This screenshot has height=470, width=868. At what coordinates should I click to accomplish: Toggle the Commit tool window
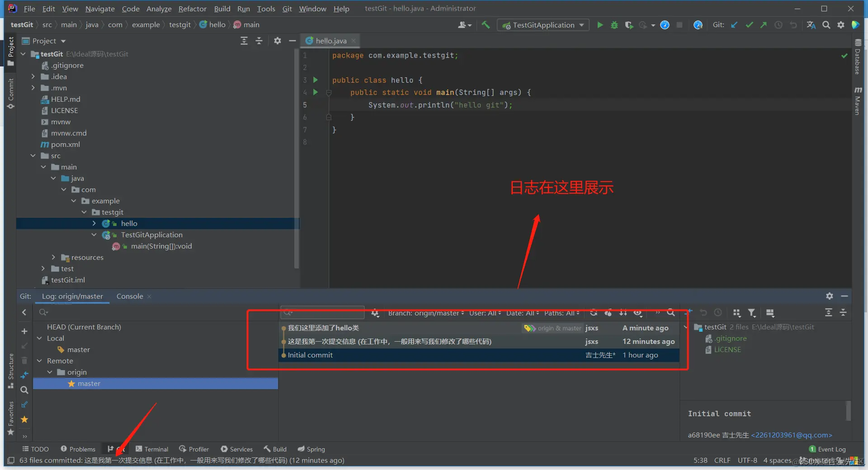(11, 94)
